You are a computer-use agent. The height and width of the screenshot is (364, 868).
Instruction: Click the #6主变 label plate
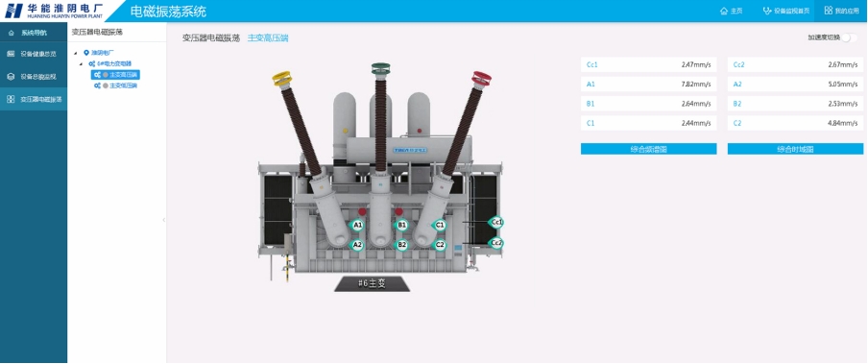372,283
